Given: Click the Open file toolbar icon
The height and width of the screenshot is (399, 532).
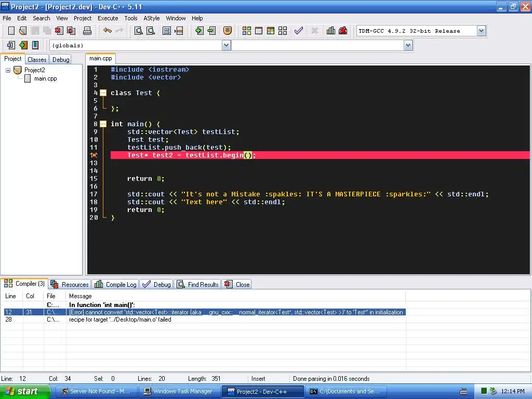Looking at the screenshot, I should pos(23,31).
